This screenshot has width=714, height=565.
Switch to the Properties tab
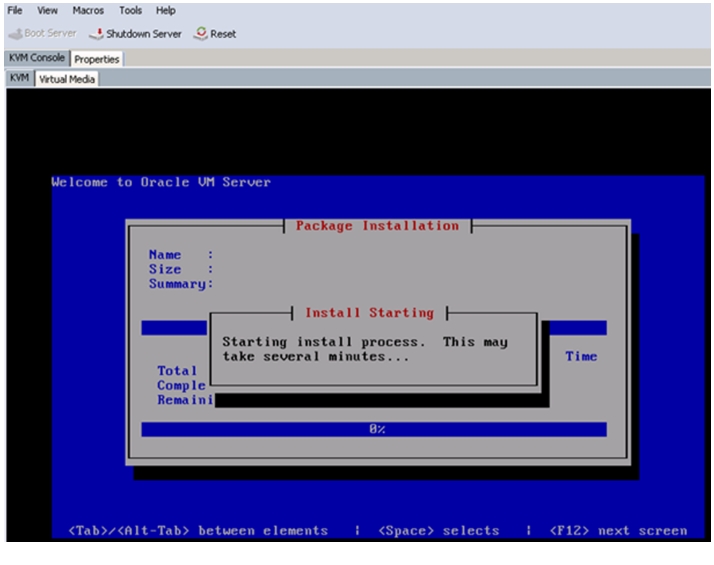97,59
